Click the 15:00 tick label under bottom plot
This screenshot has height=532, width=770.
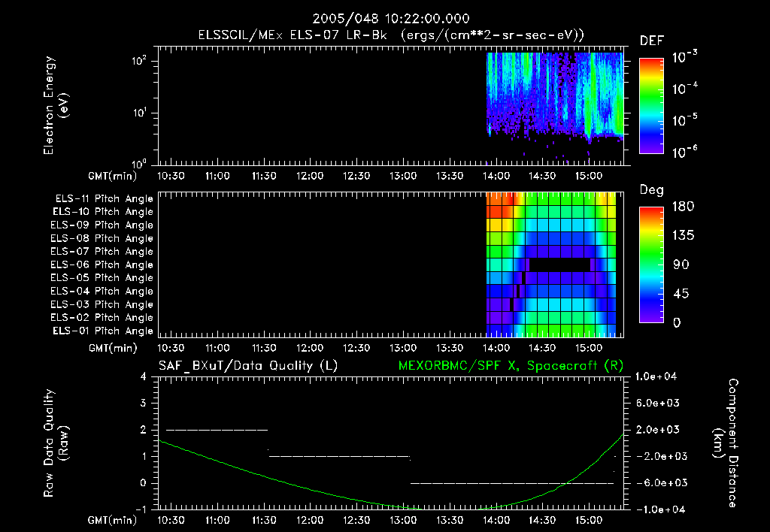click(589, 520)
